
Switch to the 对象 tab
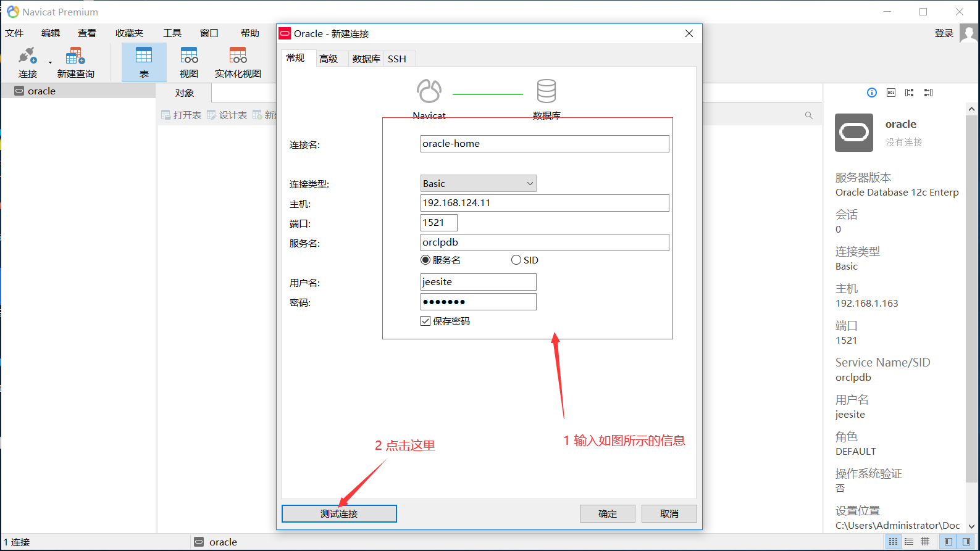tap(184, 93)
